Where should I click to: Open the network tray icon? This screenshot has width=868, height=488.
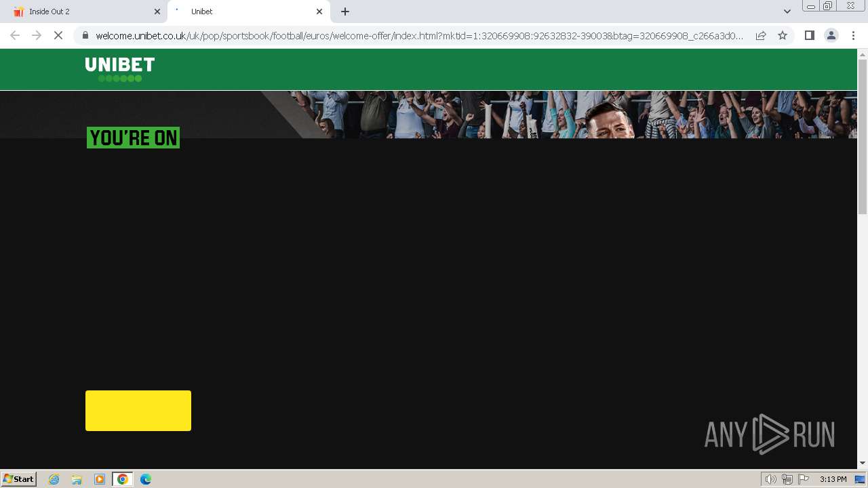pos(787,479)
